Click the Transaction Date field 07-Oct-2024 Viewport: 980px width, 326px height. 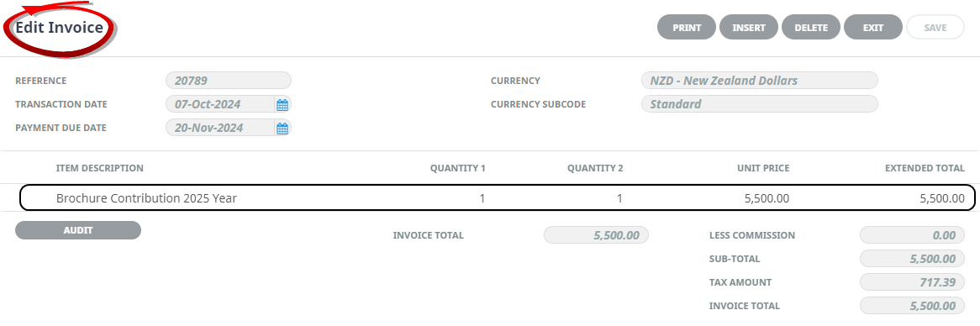220,104
